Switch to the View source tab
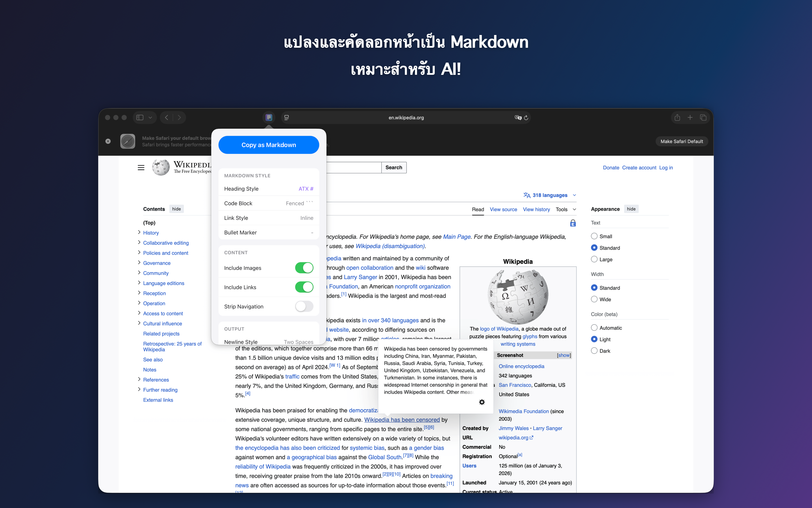This screenshot has width=812, height=508. coord(503,209)
